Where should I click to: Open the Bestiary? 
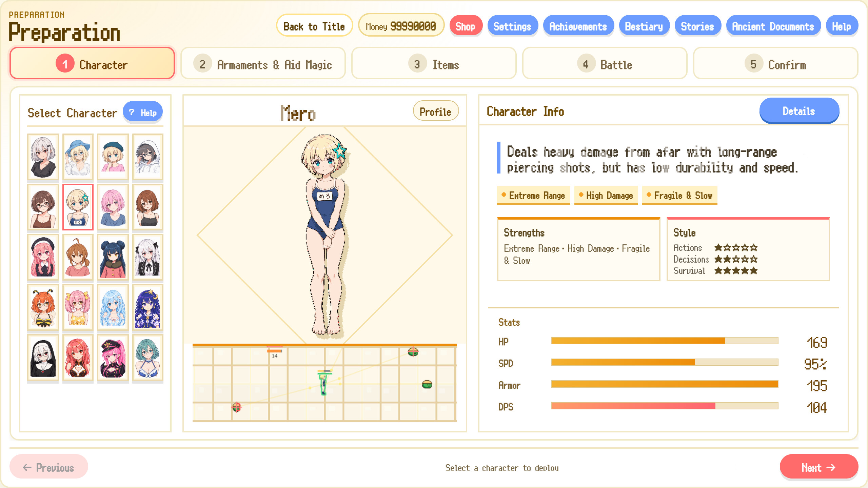(644, 26)
